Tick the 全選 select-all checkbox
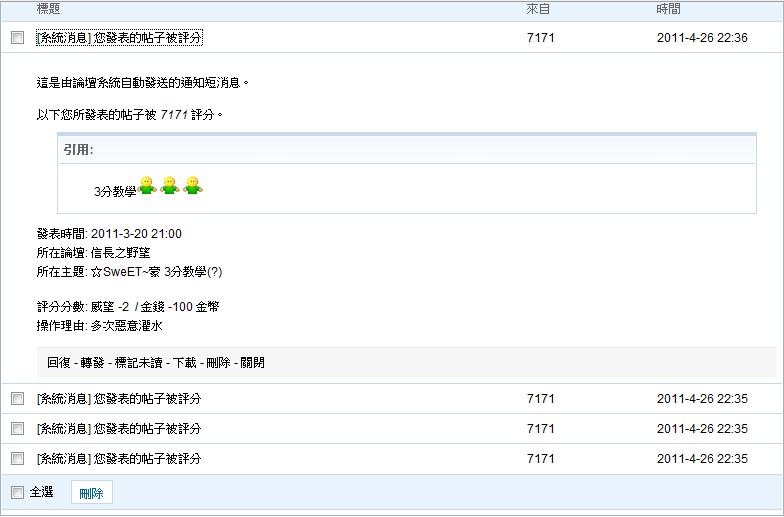Screen dimensions: 784x517 pos(18,492)
